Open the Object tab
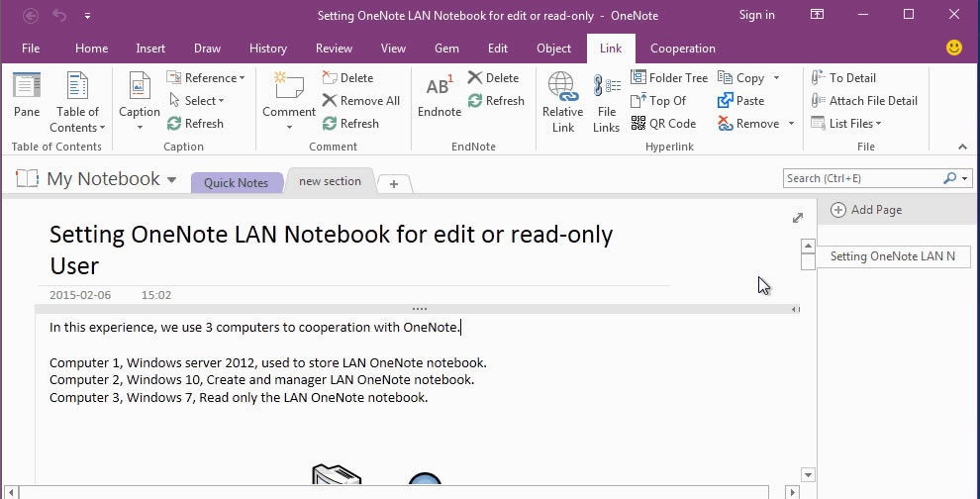The width and height of the screenshot is (980, 499). pos(553,49)
